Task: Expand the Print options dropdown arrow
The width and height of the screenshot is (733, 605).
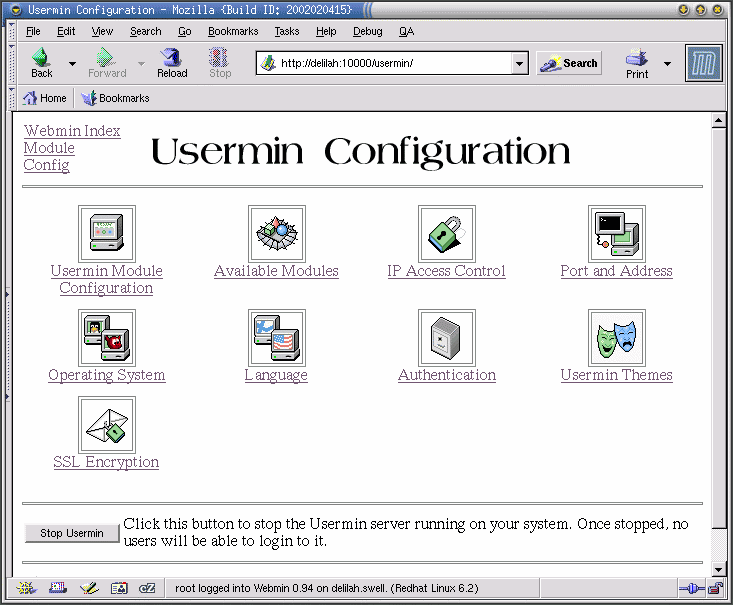Action: (668, 63)
